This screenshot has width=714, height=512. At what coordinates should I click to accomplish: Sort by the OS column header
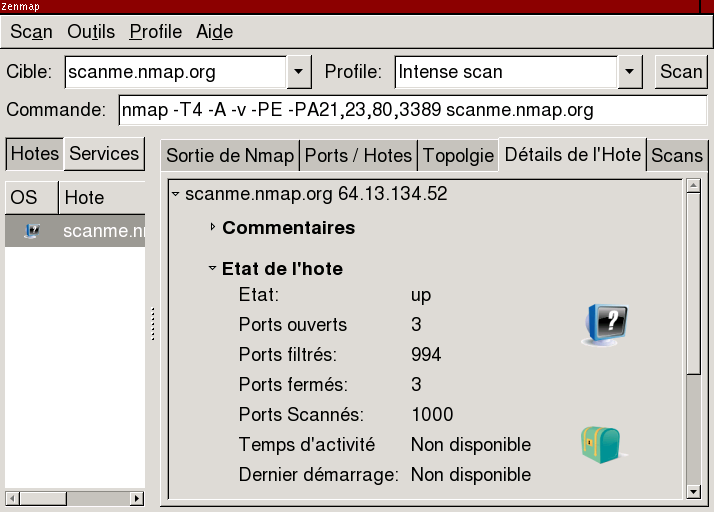[x=31, y=197]
